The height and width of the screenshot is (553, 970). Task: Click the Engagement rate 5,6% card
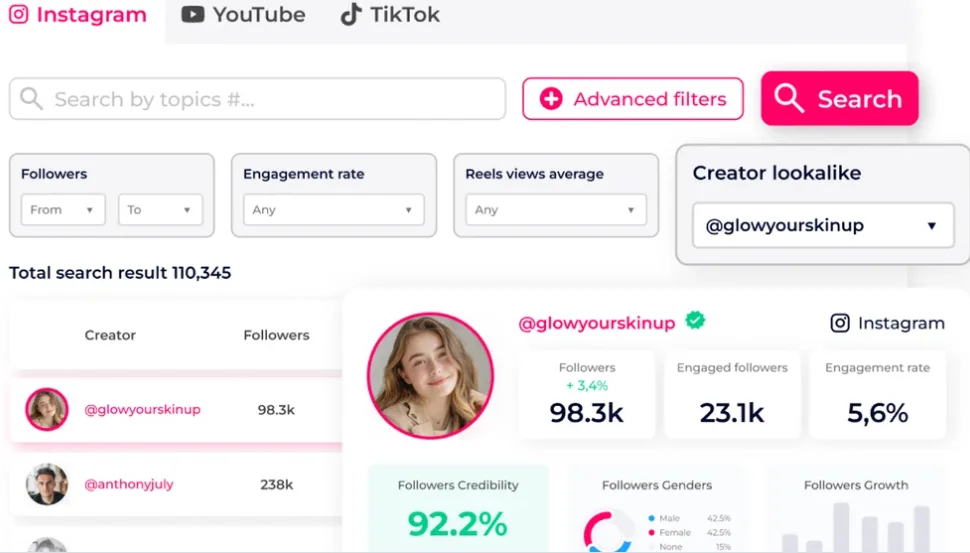click(877, 395)
